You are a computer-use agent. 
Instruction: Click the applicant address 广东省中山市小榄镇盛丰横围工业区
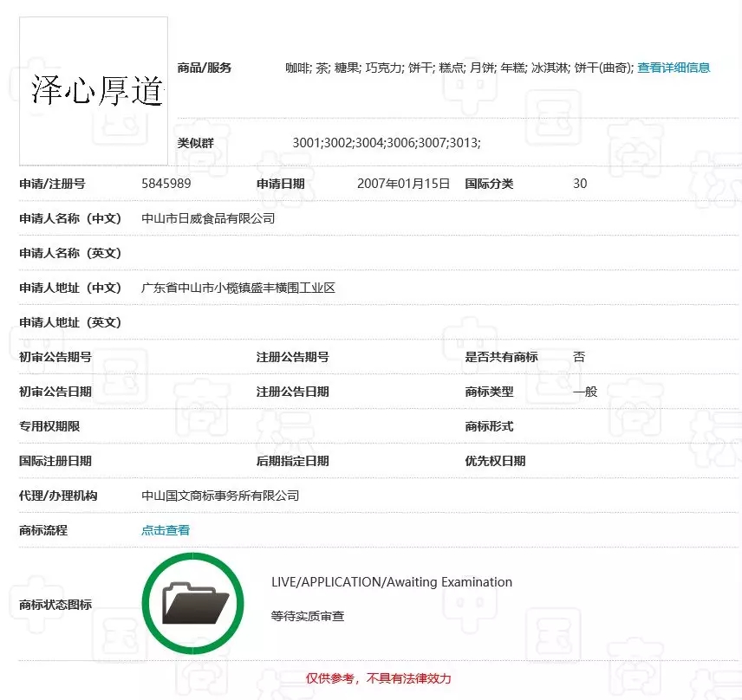(x=238, y=288)
